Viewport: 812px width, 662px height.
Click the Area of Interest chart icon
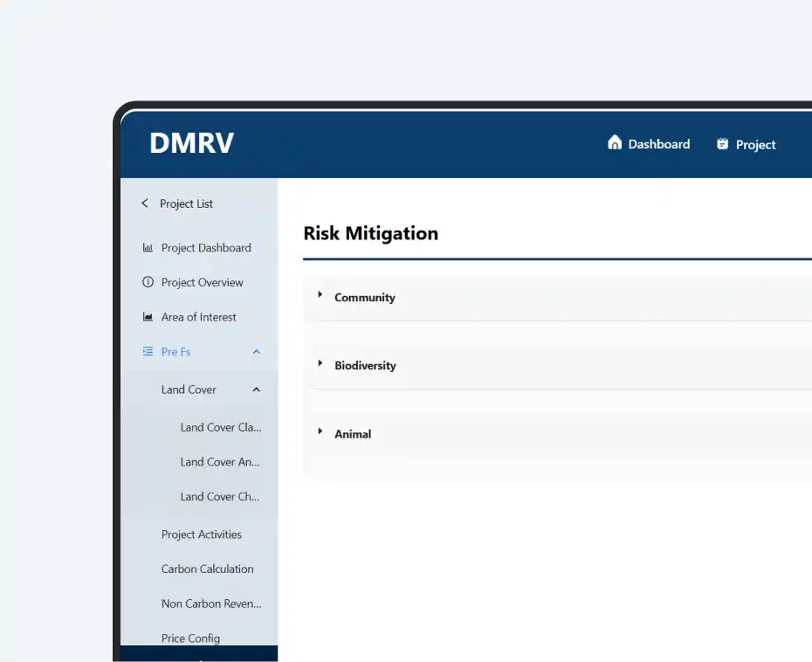pos(148,316)
